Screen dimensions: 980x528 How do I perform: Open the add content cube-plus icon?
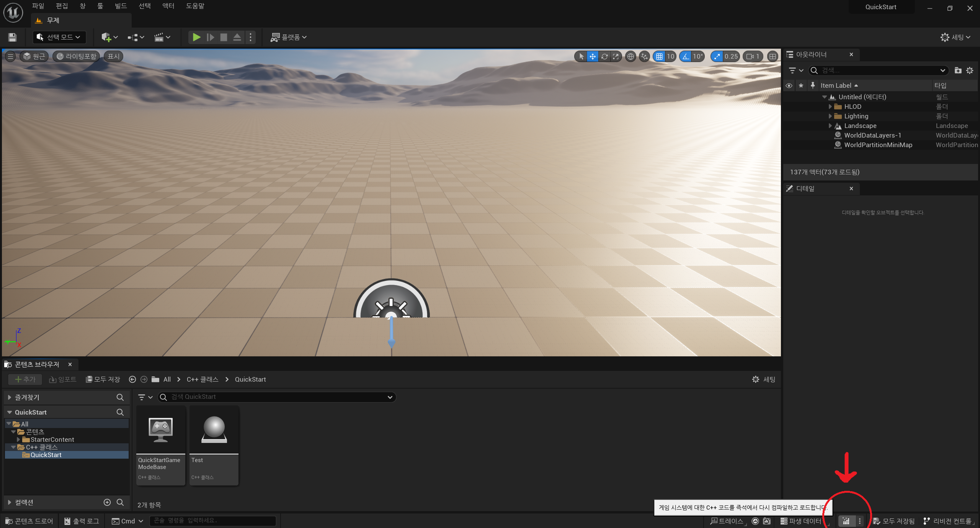(x=106, y=37)
